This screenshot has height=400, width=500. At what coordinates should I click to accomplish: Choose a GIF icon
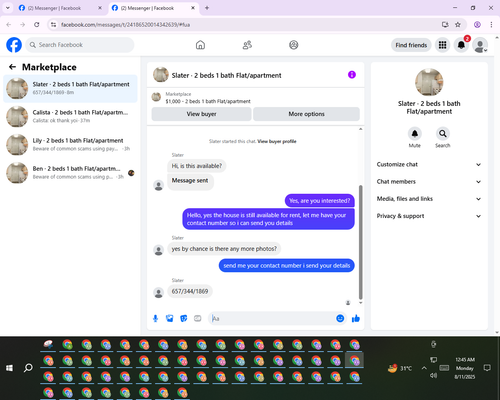[x=198, y=318]
